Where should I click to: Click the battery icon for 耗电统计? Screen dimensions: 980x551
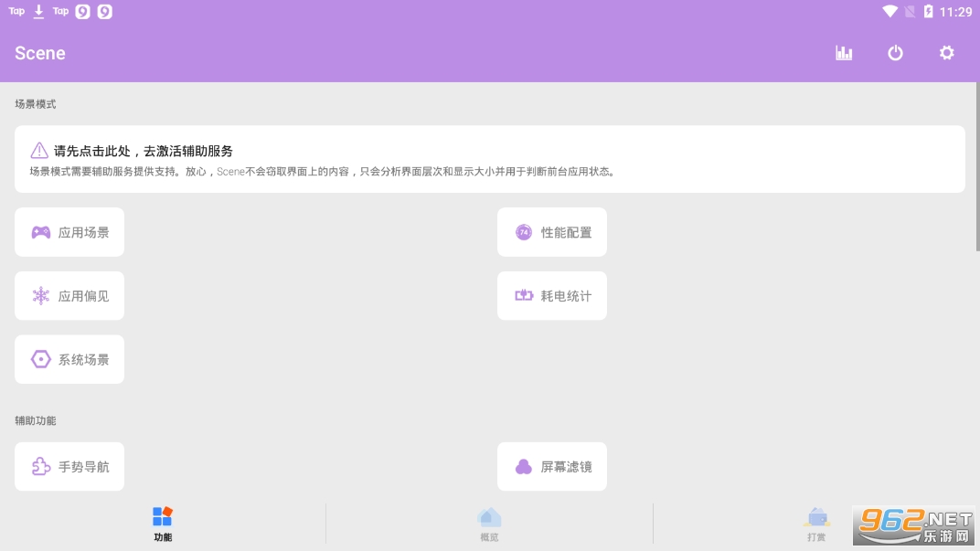[x=524, y=296]
